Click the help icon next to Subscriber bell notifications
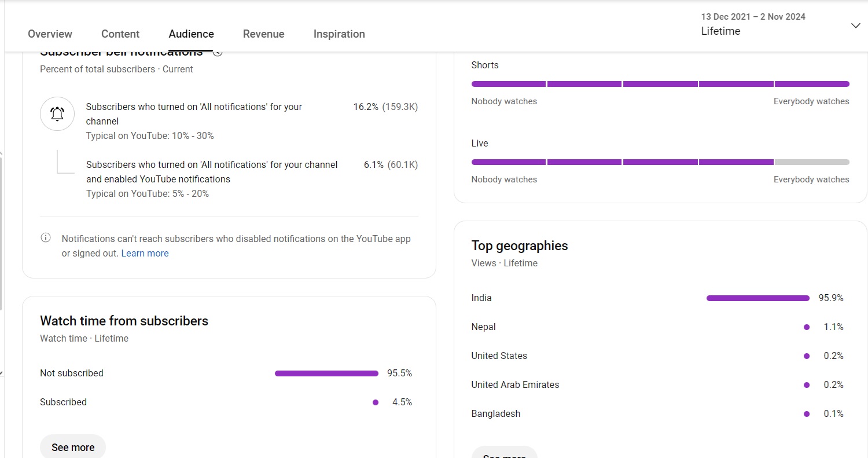This screenshot has width=868, height=458. coord(218,52)
